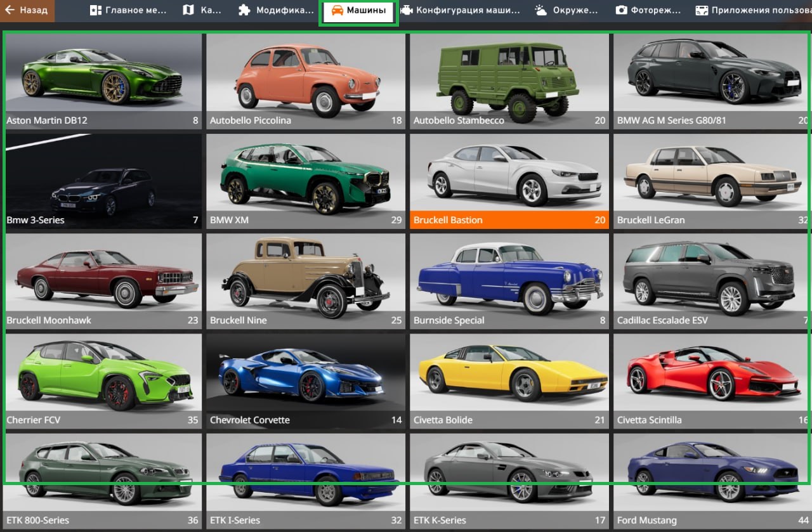Pick the Bruckell Nine vintage car
812x532 pixels.
[x=306, y=282]
